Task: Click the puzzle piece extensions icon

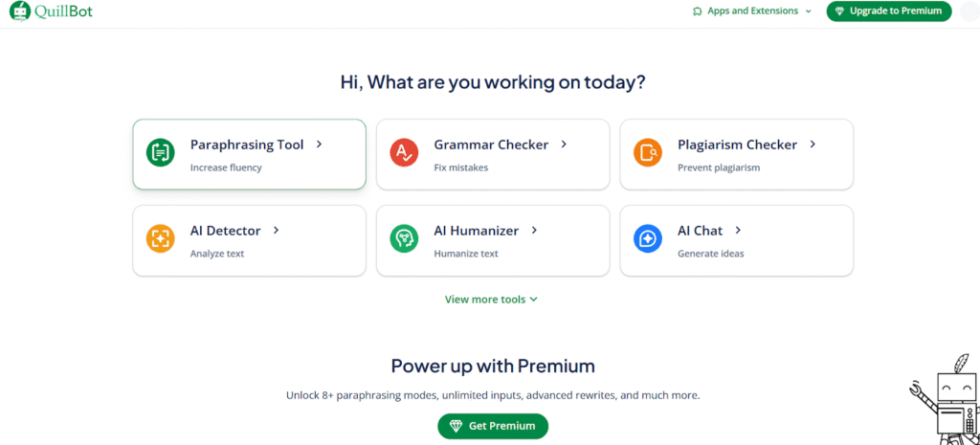Action: point(698,11)
